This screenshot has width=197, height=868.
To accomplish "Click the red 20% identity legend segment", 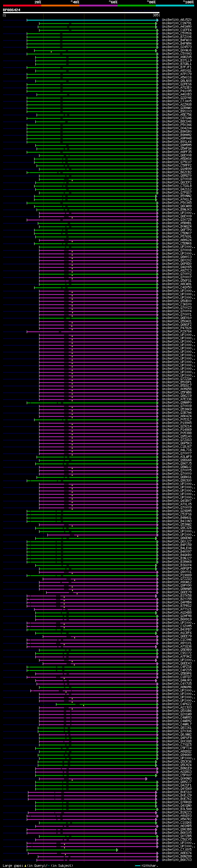I will tap(22, 6).
